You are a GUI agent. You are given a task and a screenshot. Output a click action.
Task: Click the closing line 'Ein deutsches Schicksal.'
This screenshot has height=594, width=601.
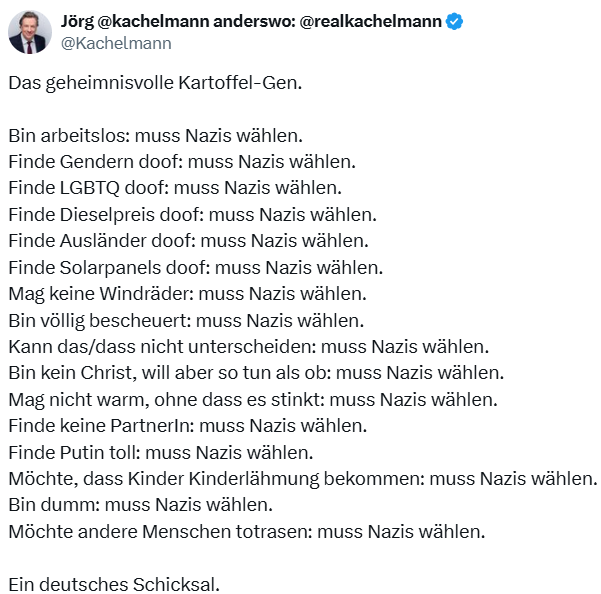(x=114, y=585)
